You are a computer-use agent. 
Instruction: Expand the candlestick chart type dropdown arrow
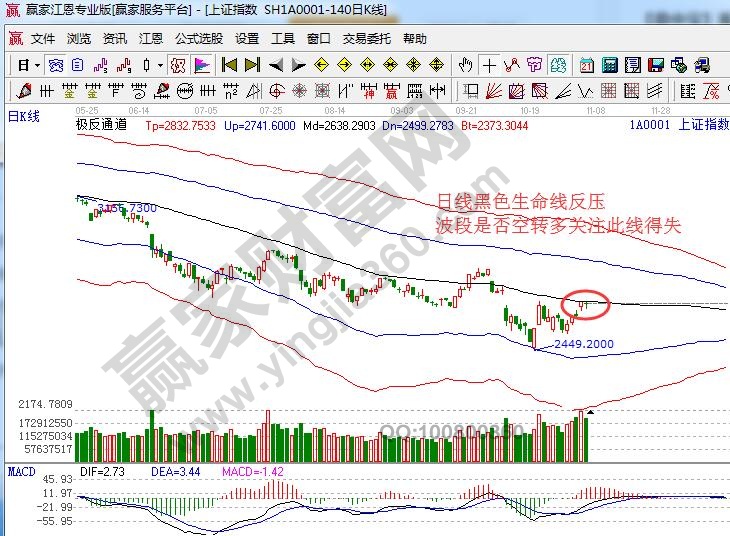pos(160,65)
